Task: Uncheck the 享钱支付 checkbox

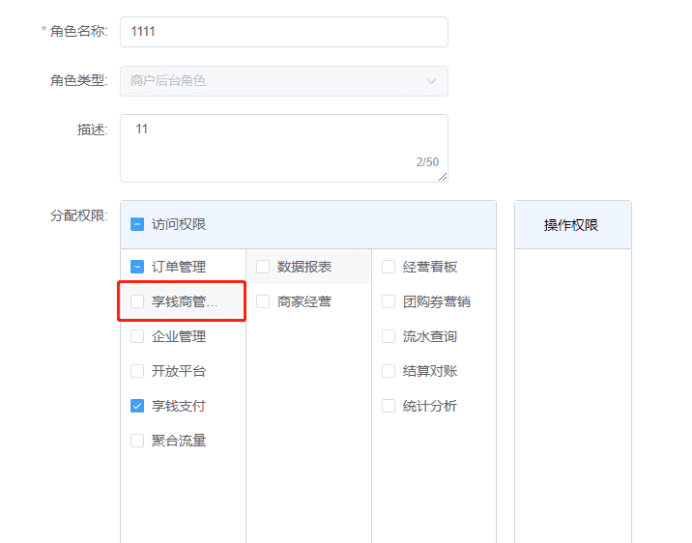Action: click(137, 406)
